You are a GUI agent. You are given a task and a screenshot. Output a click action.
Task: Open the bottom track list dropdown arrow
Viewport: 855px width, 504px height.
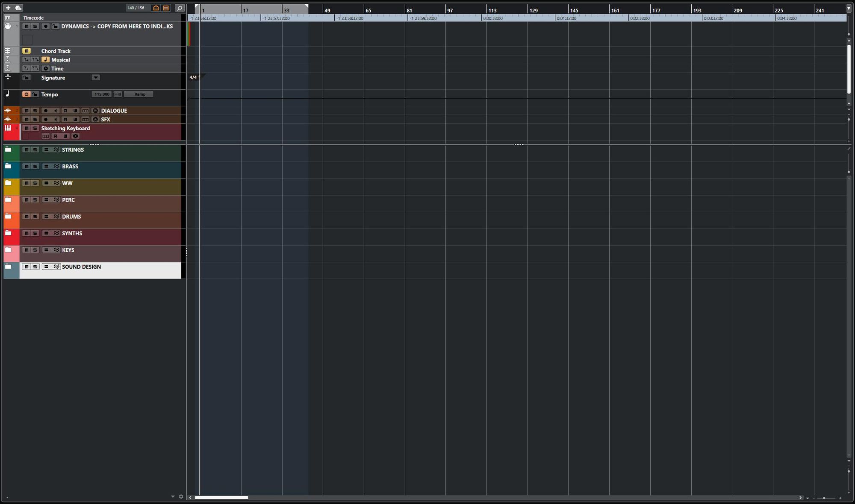coord(173,496)
